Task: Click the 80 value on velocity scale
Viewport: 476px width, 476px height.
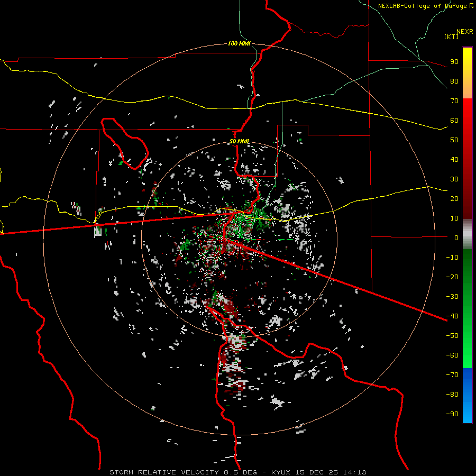Action: tap(454, 81)
